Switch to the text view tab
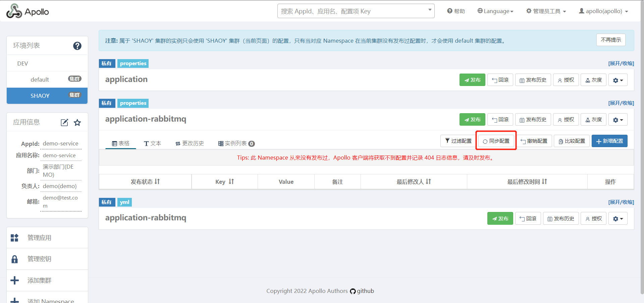The image size is (644, 303). pyautogui.click(x=153, y=143)
